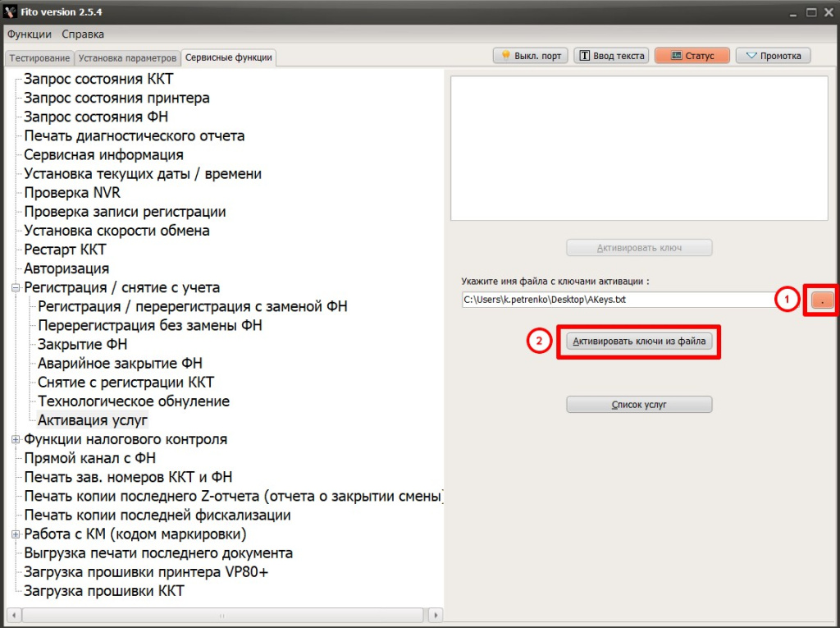Click the activation keys file path field
The image size is (840, 628).
615,300
